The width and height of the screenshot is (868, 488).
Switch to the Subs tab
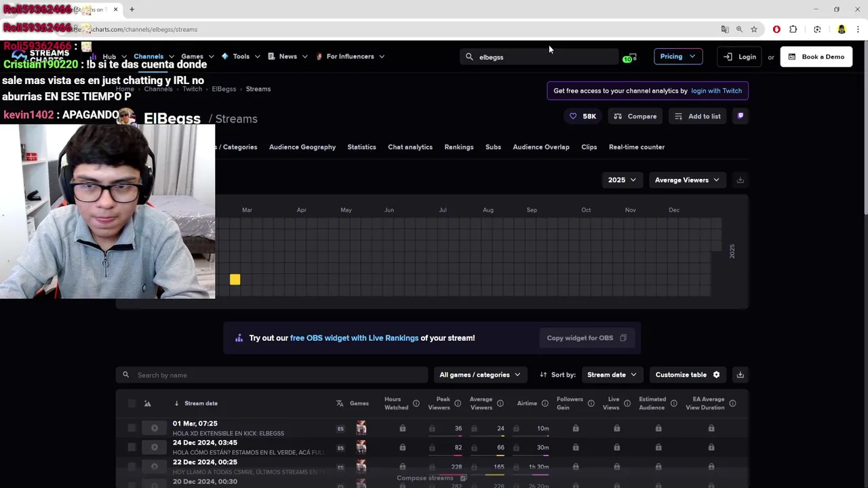(493, 147)
